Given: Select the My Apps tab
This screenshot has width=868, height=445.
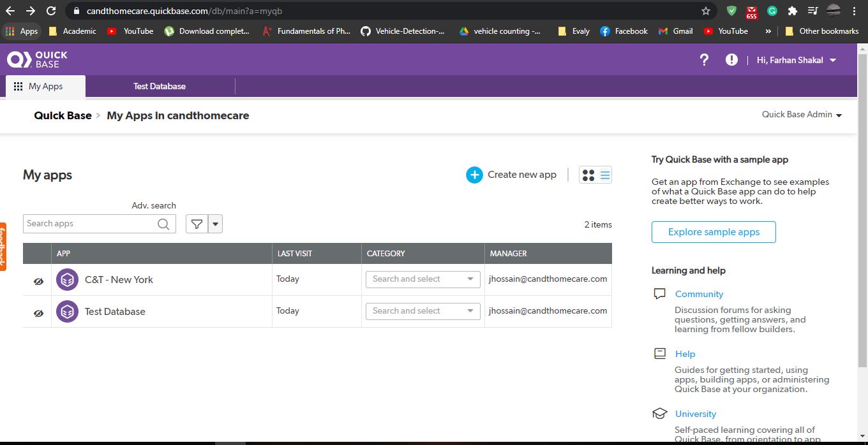Looking at the screenshot, I should click(x=45, y=87).
